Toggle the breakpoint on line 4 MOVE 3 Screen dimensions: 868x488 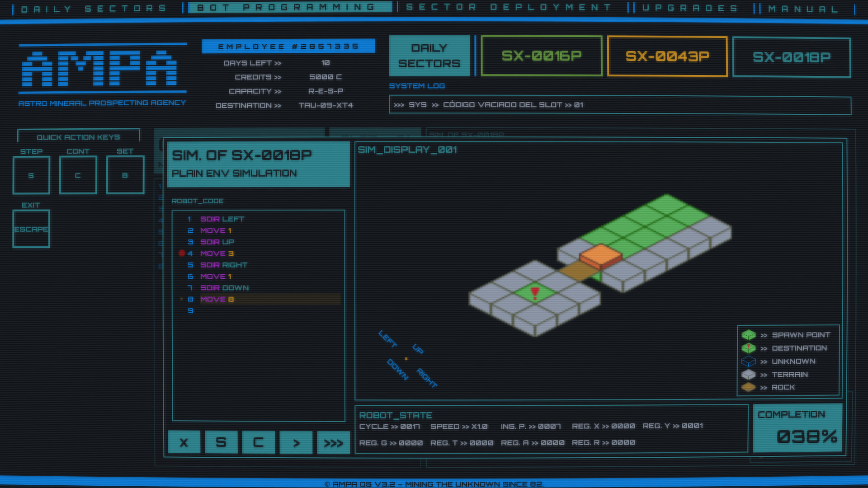tap(181, 253)
